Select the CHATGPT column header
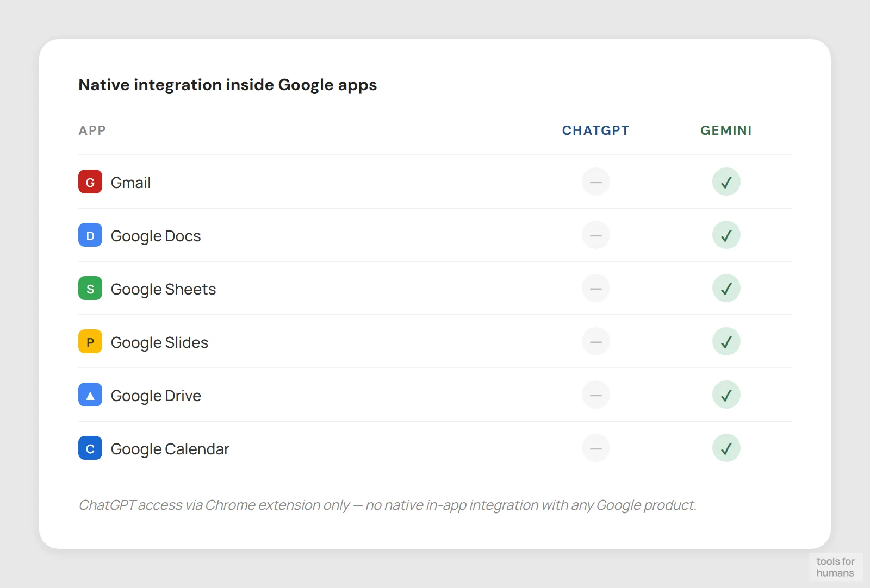Screen dimensions: 870x588 (x=595, y=130)
